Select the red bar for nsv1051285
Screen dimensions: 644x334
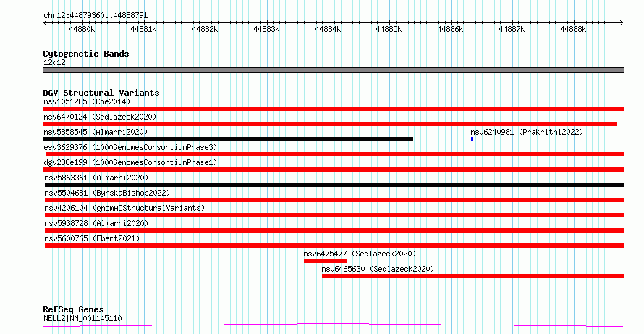coord(333,109)
